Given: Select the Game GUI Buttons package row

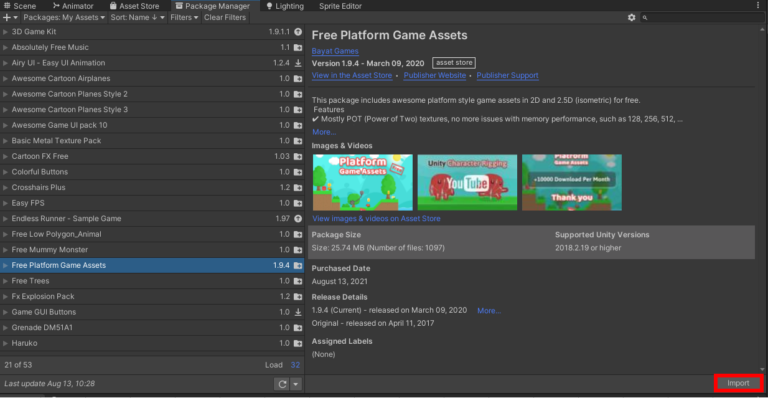Looking at the screenshot, I should [152, 312].
